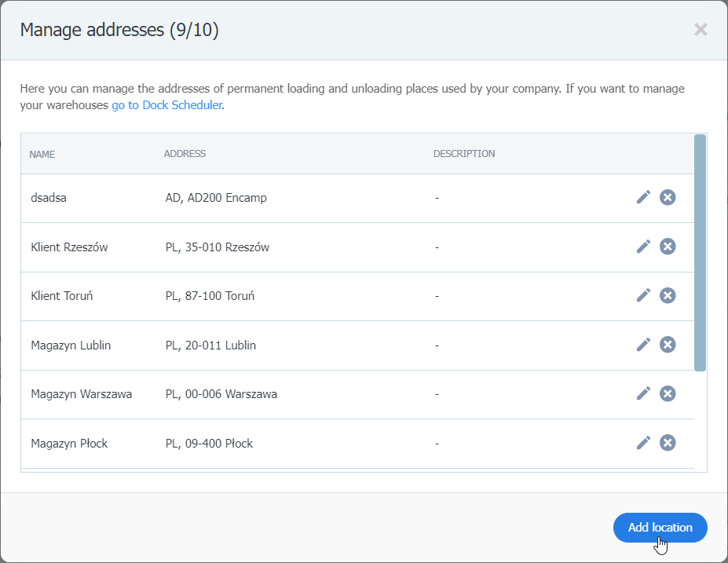728x563 pixels.
Task: Click the PL, 87-100 Toruń address
Action: [x=210, y=296]
